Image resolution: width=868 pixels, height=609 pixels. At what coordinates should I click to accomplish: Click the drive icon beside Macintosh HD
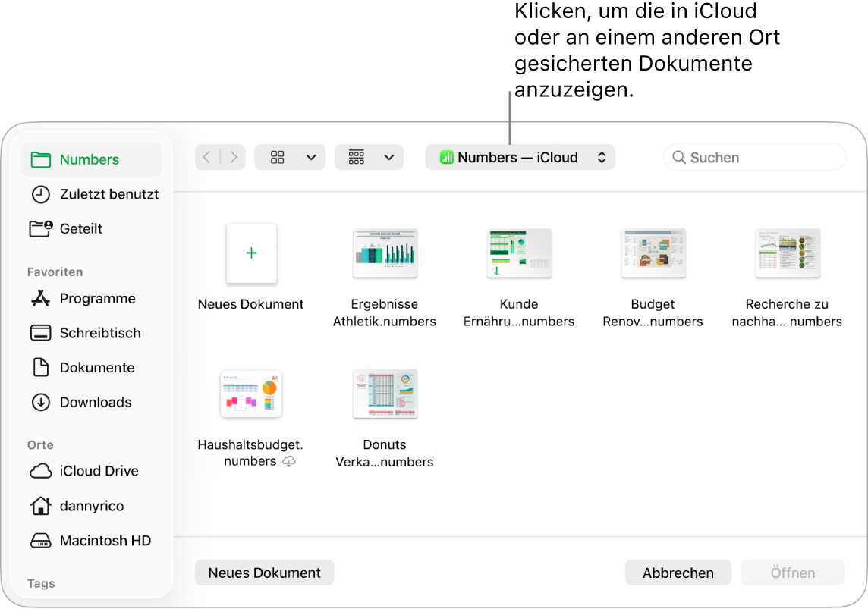(x=40, y=541)
